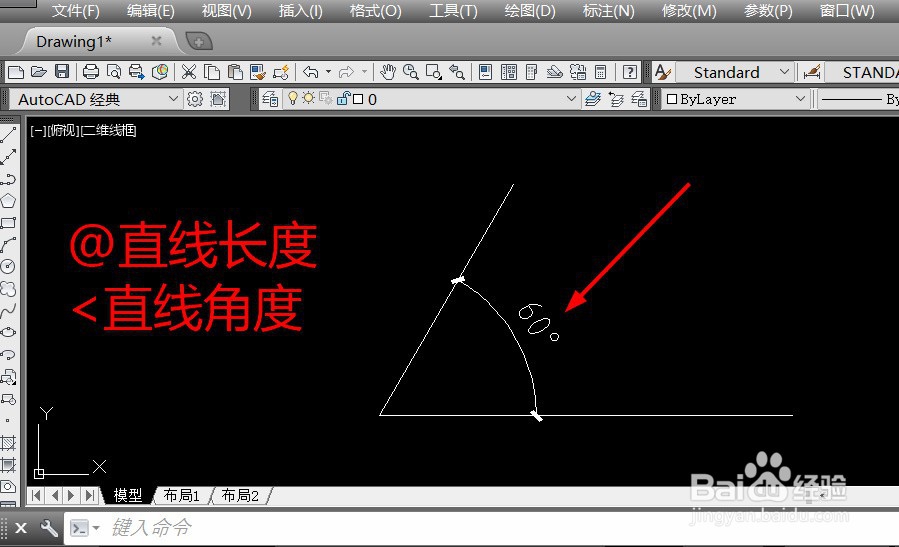
Task: Open a file with the Open folder icon
Action: pos(38,72)
